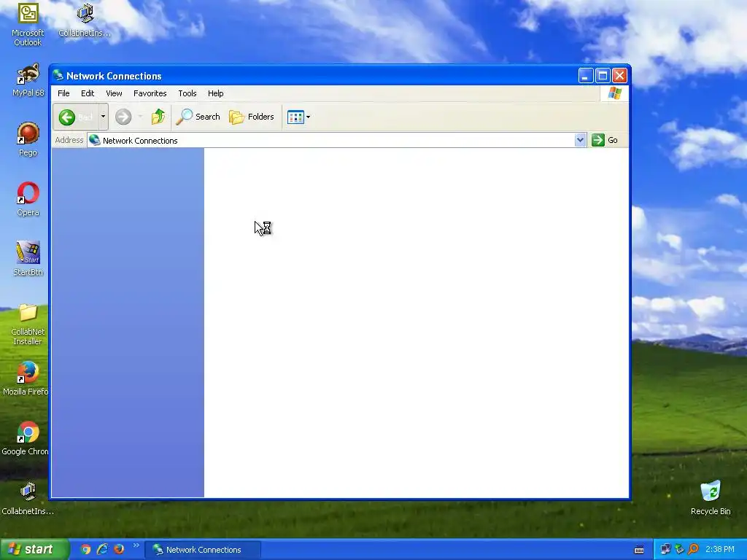Click the network computers tray icon
The height and width of the screenshot is (560, 747).
pos(665,550)
